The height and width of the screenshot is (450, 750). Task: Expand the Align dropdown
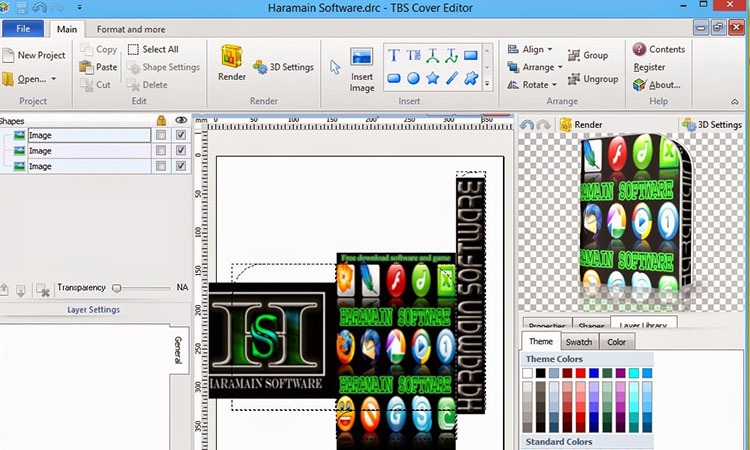547,49
